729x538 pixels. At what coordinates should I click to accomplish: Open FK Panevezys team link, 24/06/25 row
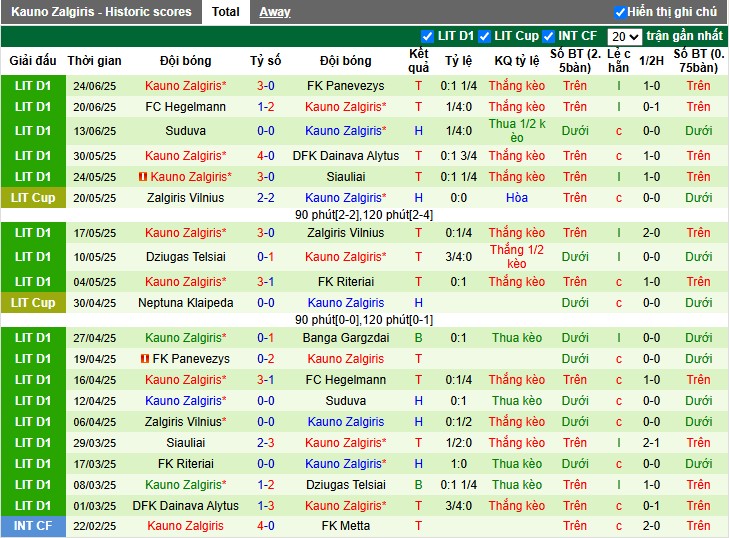(x=345, y=86)
